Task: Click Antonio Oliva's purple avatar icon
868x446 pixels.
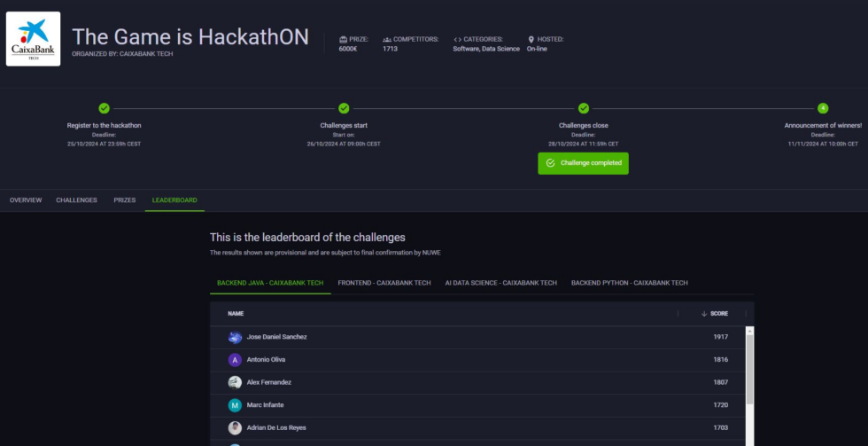Action: pyautogui.click(x=235, y=360)
